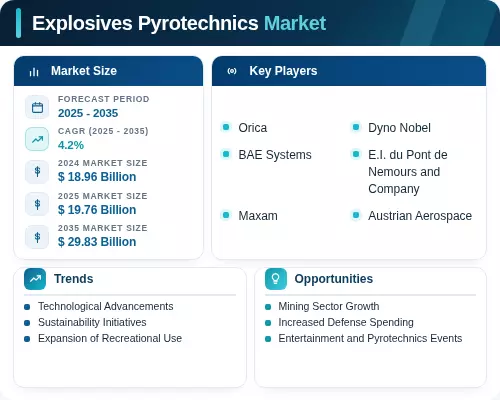Viewport: 500px width, 400px height.
Task: Click the Austrian Aerospace key player name
Action: click(x=420, y=216)
